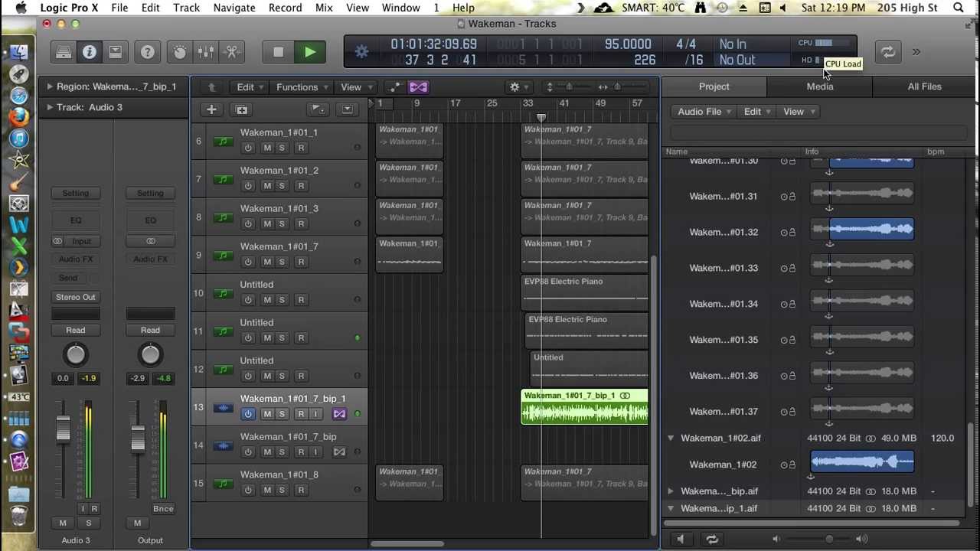The image size is (980, 551).
Task: Toggle power button on track 13
Action: coord(248,414)
